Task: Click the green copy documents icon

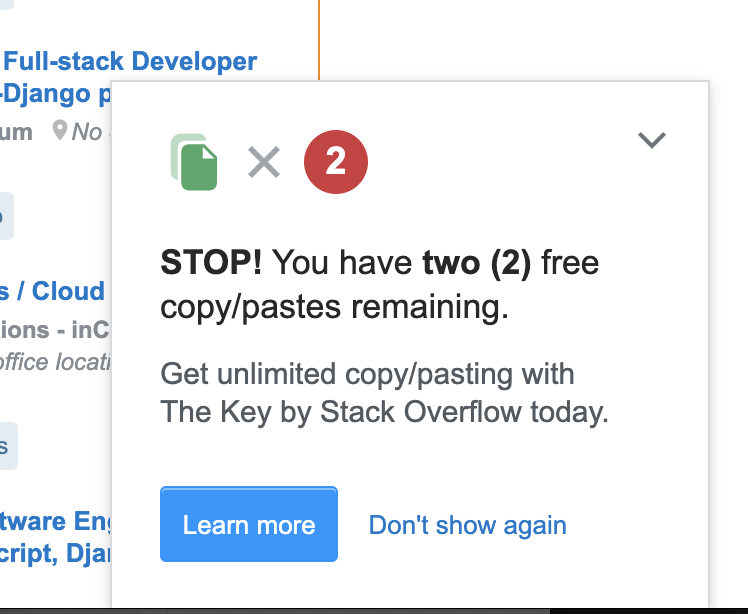Action: point(194,162)
